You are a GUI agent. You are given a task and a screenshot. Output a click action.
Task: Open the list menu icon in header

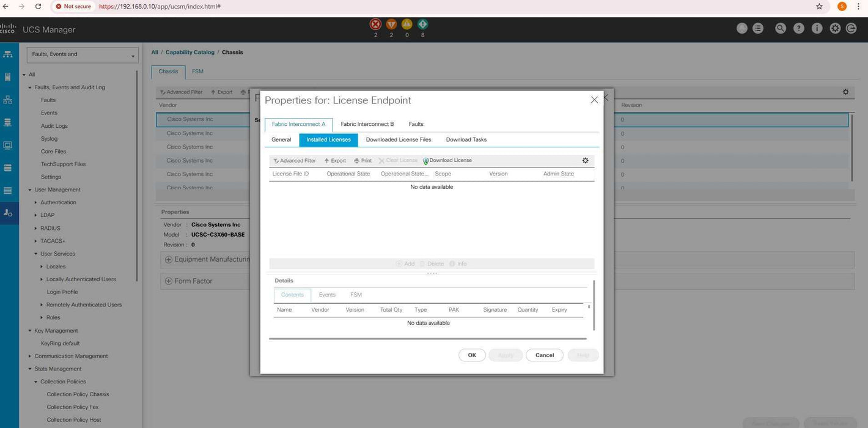click(758, 28)
